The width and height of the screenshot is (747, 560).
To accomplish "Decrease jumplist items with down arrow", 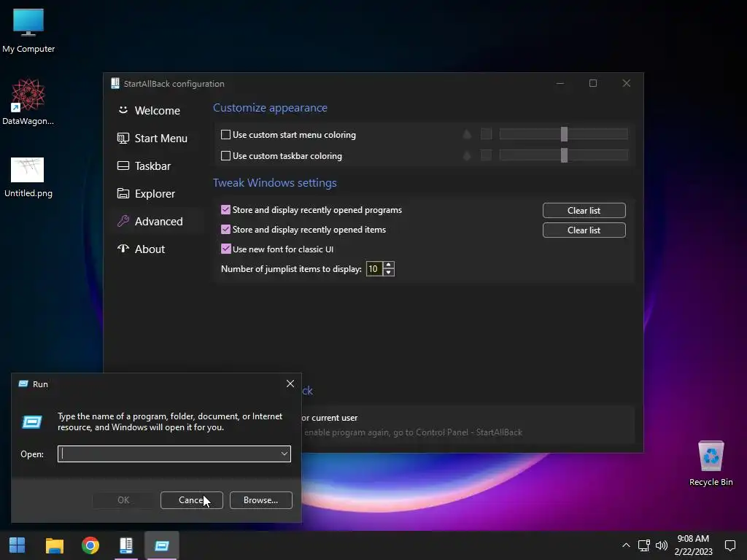I will tap(389, 273).
